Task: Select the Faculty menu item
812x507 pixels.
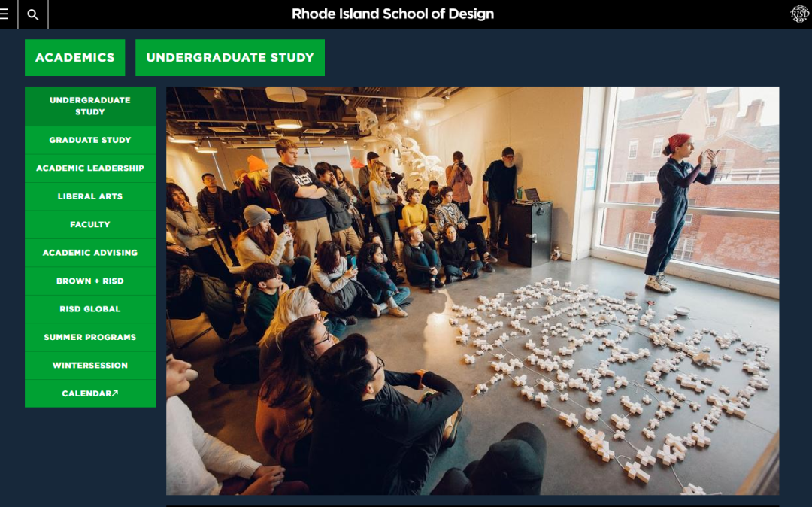Action: (90, 224)
